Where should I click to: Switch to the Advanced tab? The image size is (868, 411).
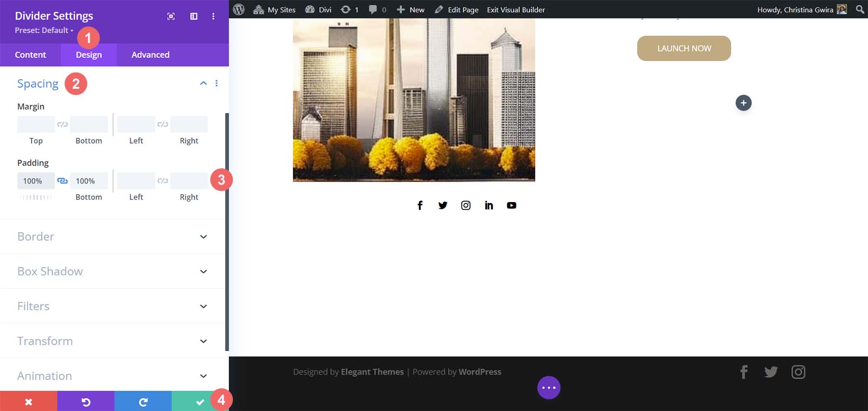pos(150,55)
